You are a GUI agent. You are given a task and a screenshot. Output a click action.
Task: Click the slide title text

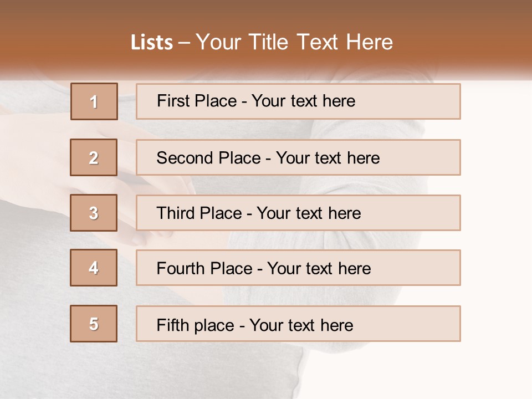262,42
